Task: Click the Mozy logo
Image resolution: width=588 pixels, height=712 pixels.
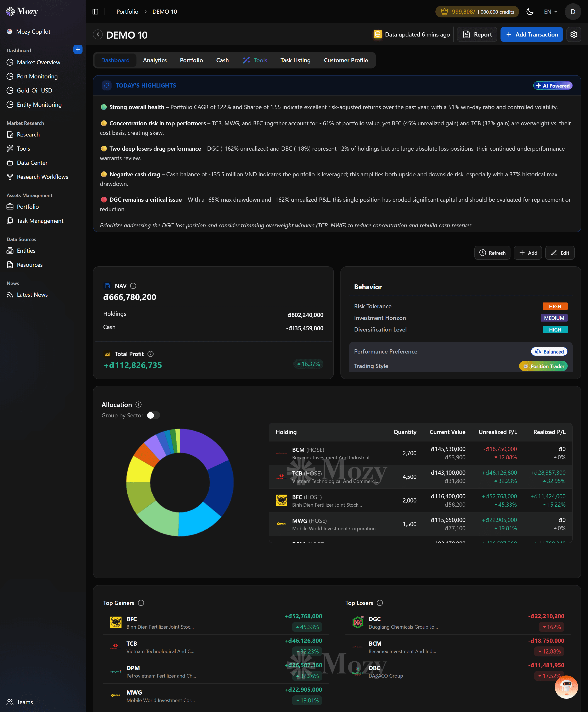Action: [22, 12]
